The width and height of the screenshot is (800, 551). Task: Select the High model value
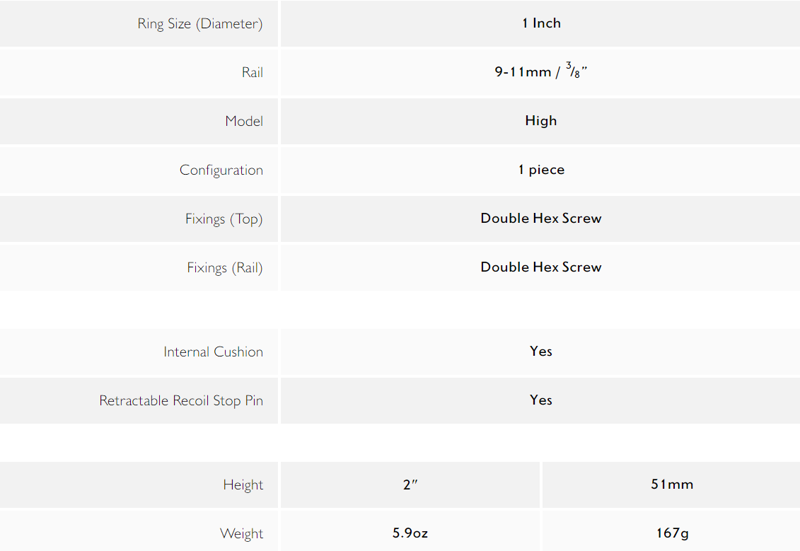tap(540, 121)
